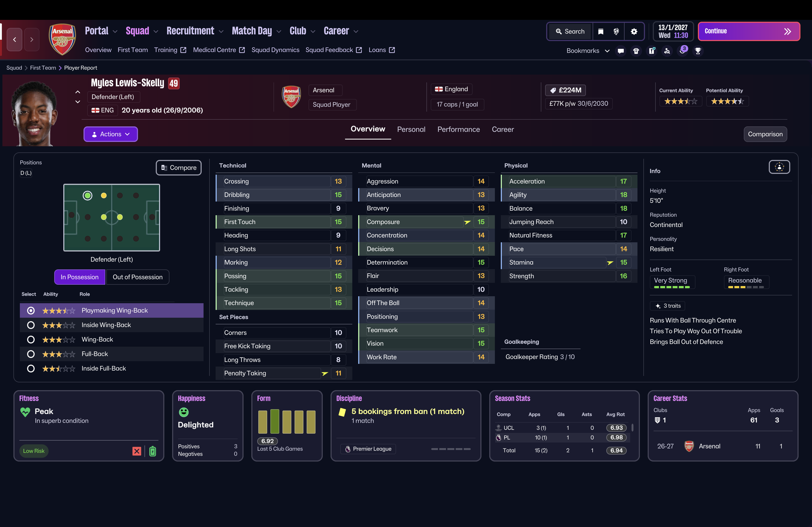Select the Full-Back role radio button

[x=31, y=354]
